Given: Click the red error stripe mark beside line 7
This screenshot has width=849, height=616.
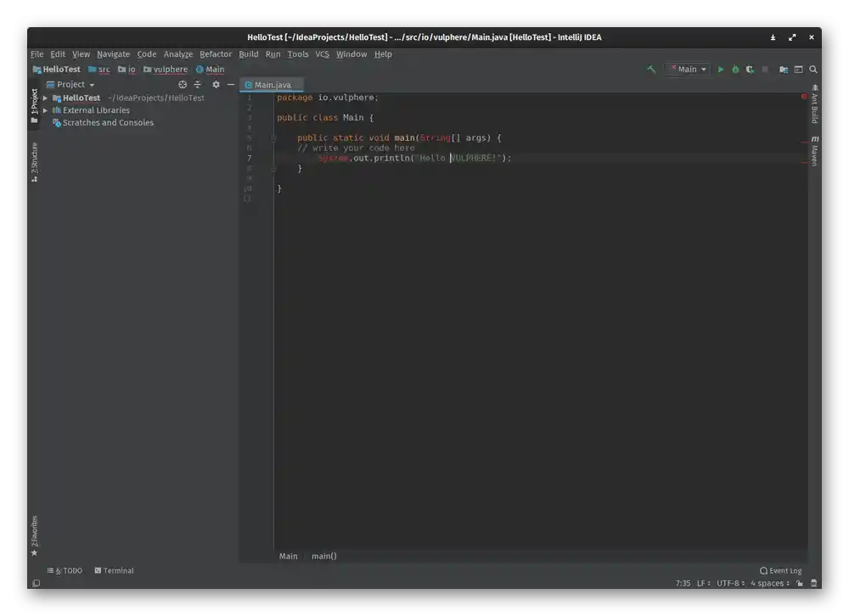Looking at the screenshot, I should click(x=804, y=162).
